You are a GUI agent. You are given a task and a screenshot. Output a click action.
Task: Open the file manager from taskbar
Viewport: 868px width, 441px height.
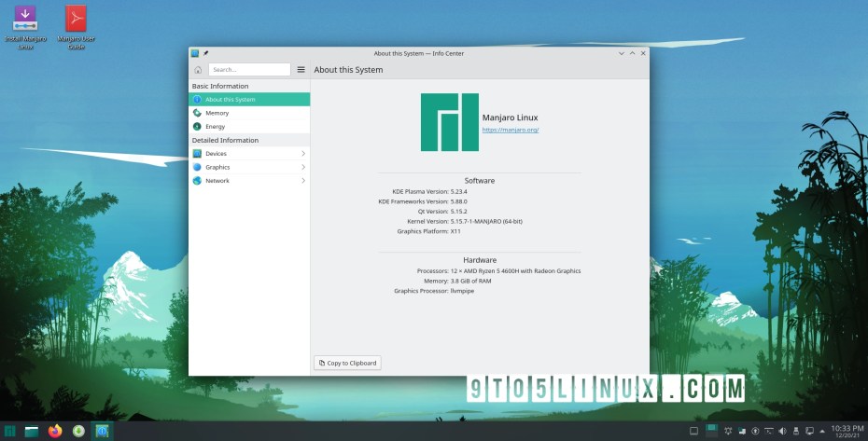32,431
